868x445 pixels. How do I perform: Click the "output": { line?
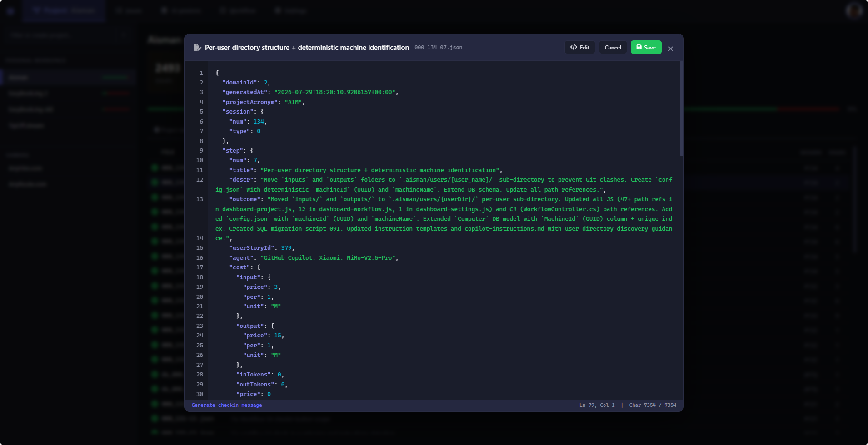coord(255,326)
